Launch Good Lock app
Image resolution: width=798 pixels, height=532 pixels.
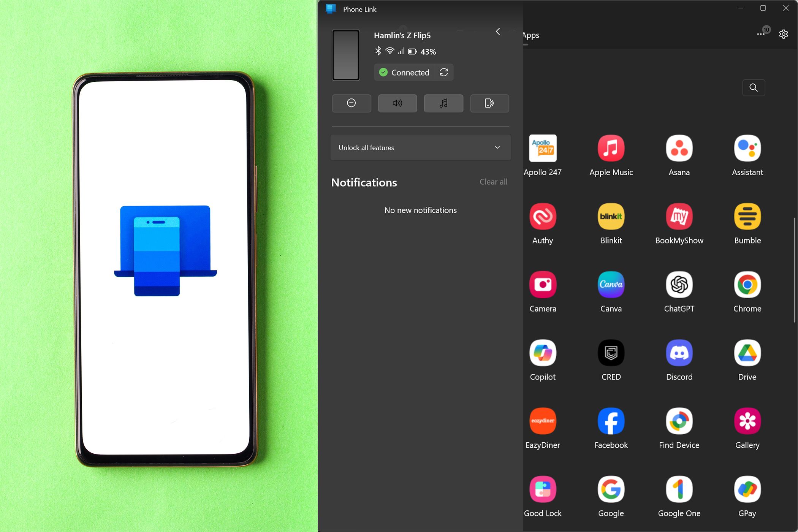(542, 489)
